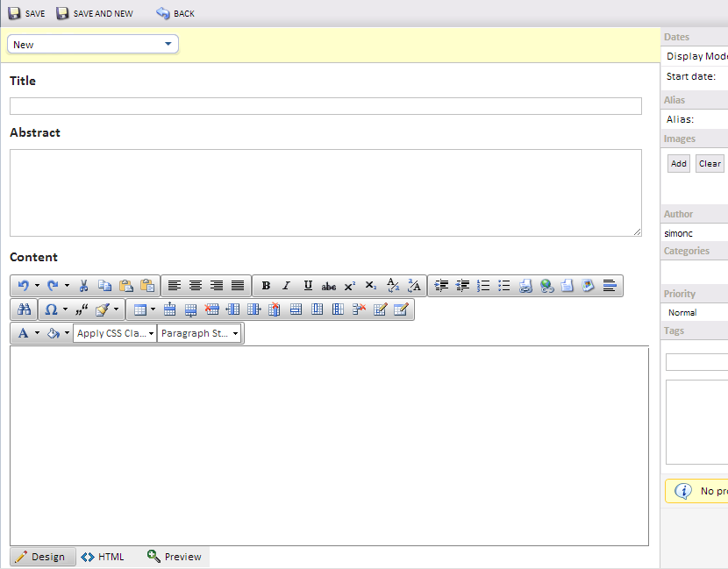
Task: Open the Paragraph Style dropdown
Action: pyautogui.click(x=199, y=333)
